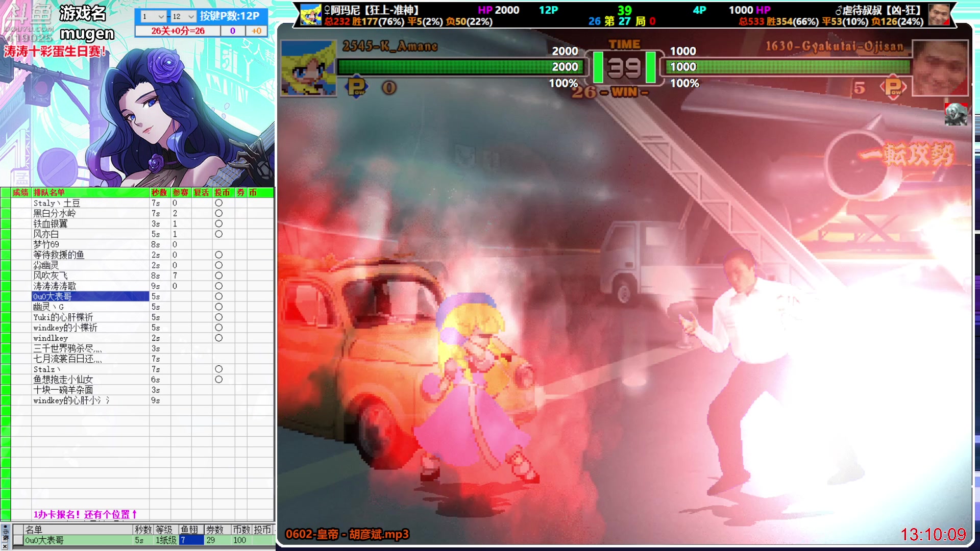Image resolution: width=980 pixels, height=551 pixels.
Task: Toggle the 投币 circle for 铁血银翼
Action: (x=218, y=223)
